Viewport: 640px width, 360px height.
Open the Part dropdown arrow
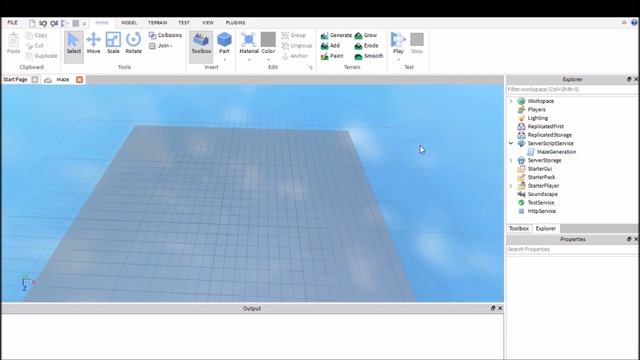(x=224, y=60)
